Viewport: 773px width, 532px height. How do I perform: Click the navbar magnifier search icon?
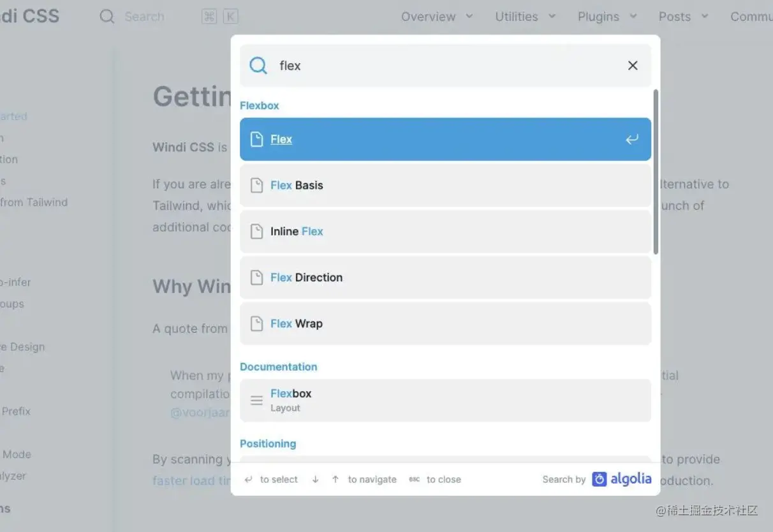pos(107,17)
